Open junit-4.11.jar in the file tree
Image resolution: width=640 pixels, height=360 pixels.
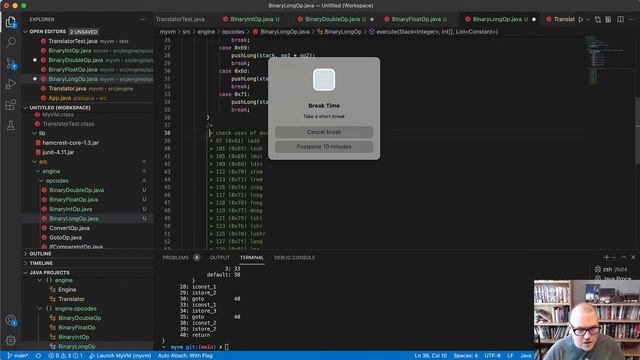coord(58,152)
